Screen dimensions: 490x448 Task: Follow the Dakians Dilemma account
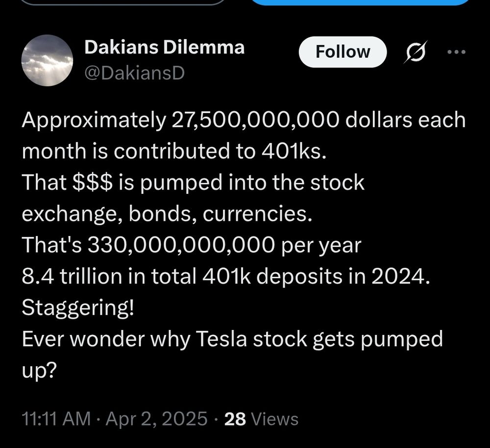(343, 52)
